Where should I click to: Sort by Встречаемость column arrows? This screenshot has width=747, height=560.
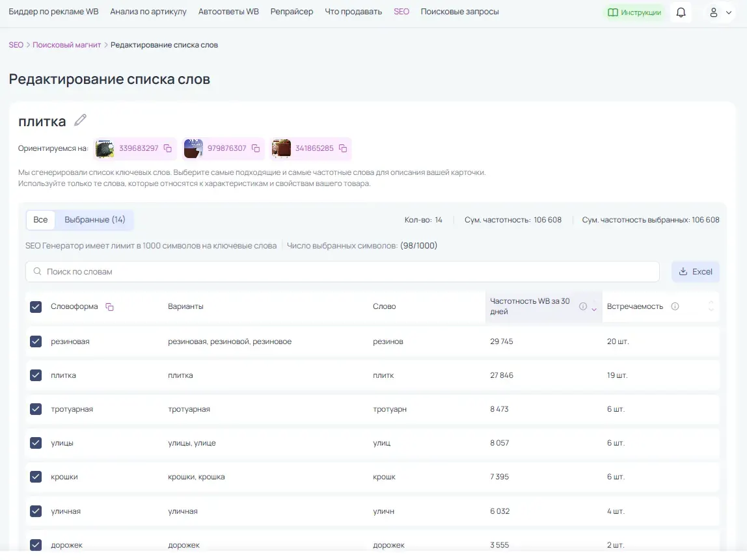coord(711,306)
